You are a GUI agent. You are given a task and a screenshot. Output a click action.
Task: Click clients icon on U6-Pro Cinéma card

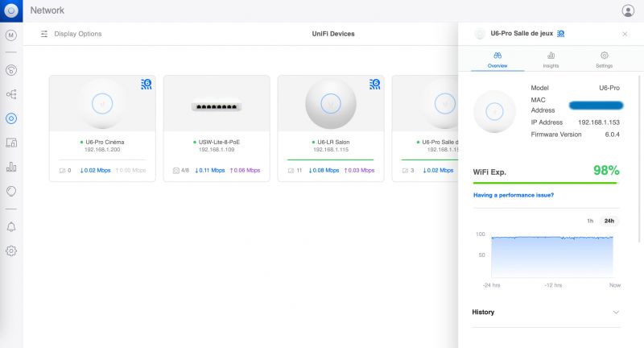63,171
